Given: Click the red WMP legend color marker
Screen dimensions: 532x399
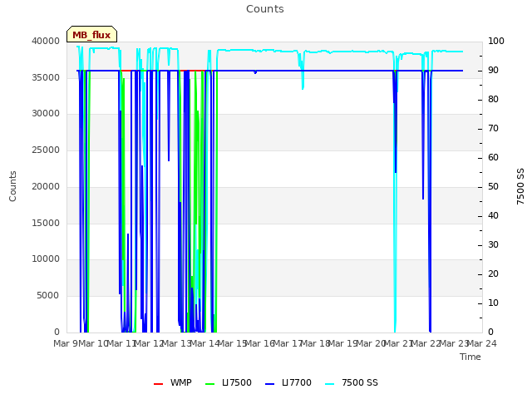Looking at the screenshot, I should [159, 383].
